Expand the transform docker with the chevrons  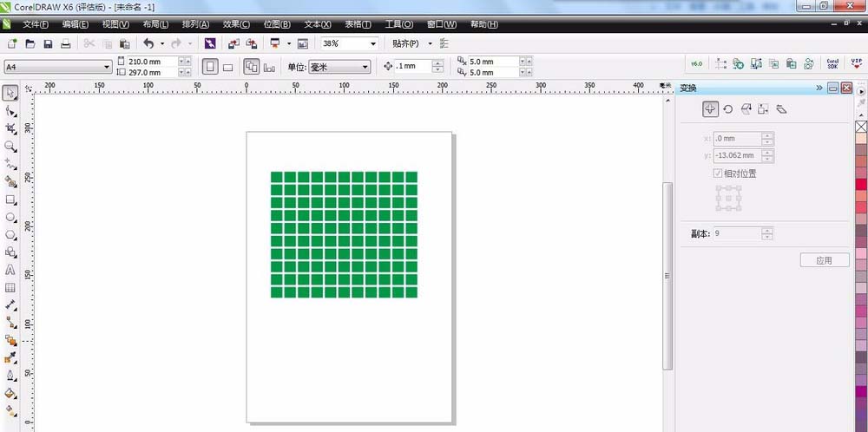click(x=819, y=88)
